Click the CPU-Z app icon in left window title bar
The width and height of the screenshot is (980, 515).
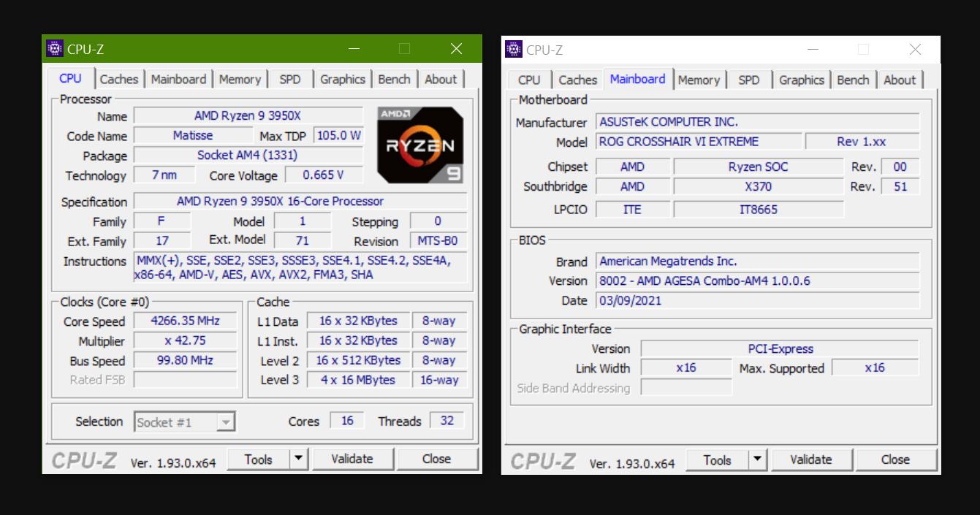click(55, 49)
